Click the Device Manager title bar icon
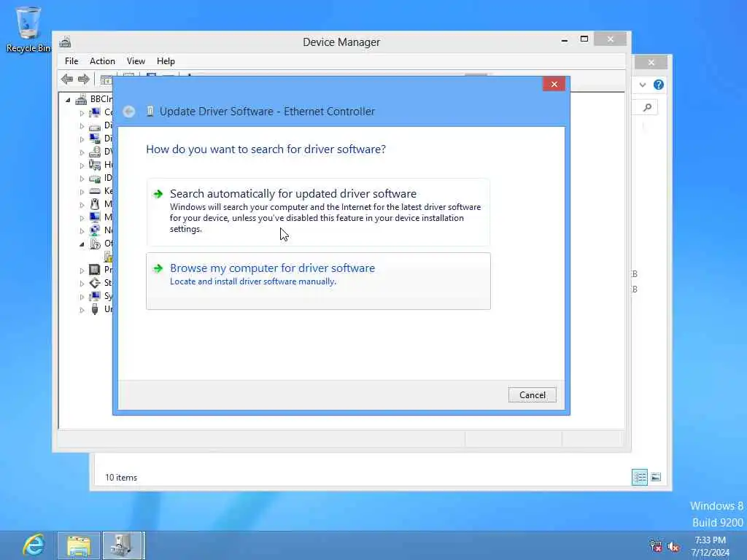The height and width of the screenshot is (560, 747). point(65,42)
